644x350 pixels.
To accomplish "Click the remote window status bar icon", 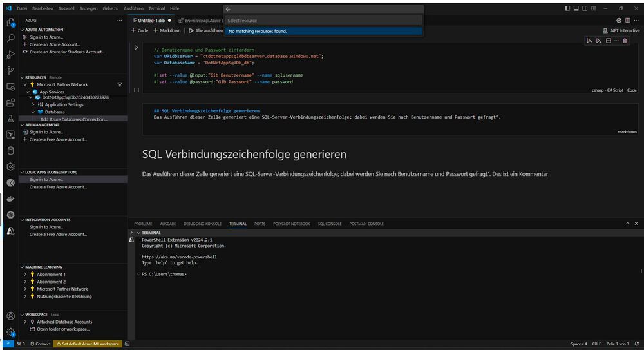I will [8, 344].
